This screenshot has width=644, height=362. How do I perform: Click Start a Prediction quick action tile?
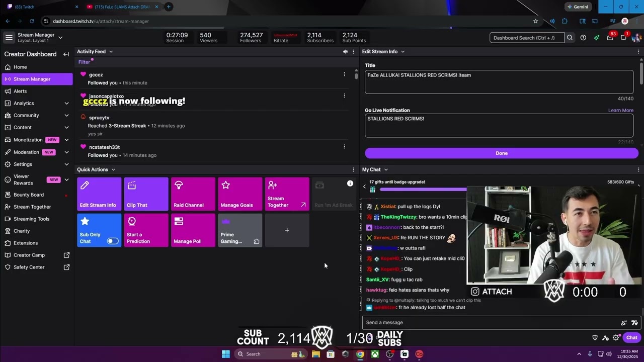point(146,230)
